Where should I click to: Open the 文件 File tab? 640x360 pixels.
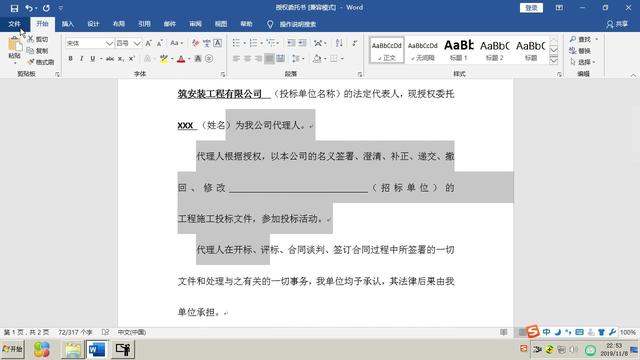[x=14, y=24]
